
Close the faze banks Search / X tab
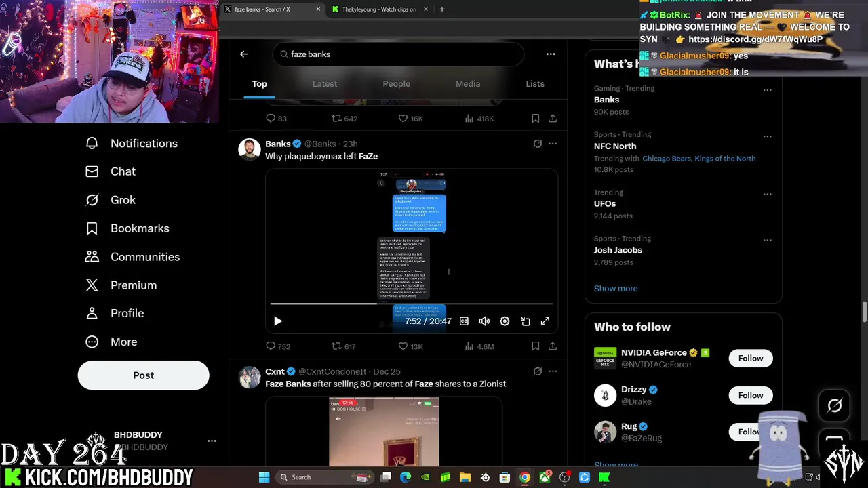pos(318,9)
